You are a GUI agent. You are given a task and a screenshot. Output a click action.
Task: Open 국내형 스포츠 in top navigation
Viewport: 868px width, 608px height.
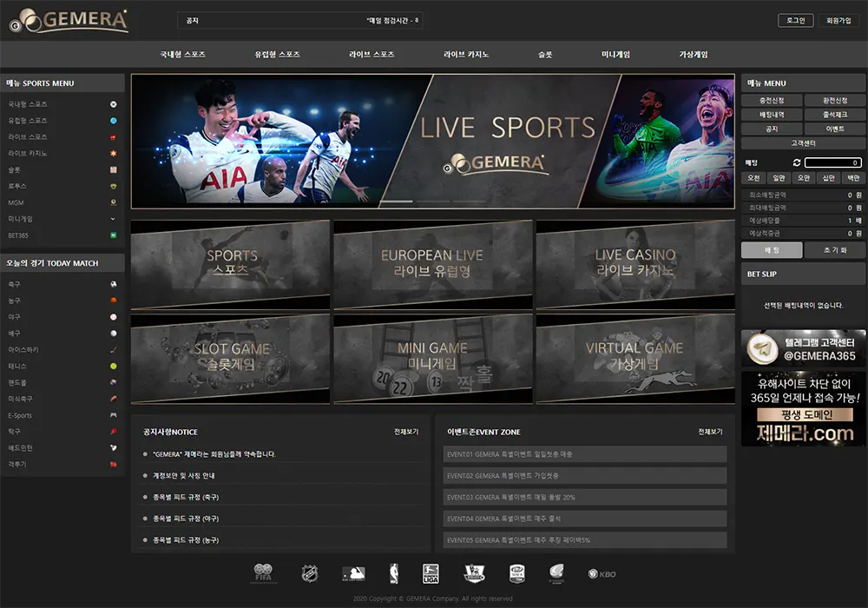pyautogui.click(x=182, y=54)
